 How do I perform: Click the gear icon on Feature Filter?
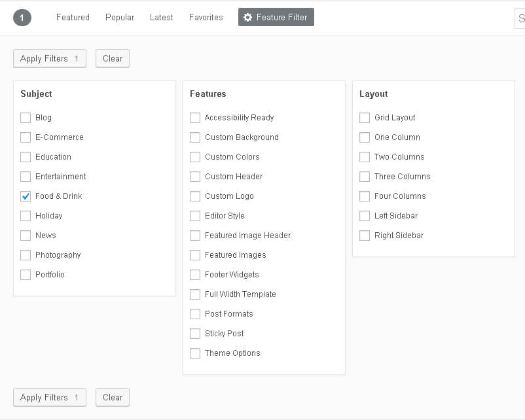[247, 18]
